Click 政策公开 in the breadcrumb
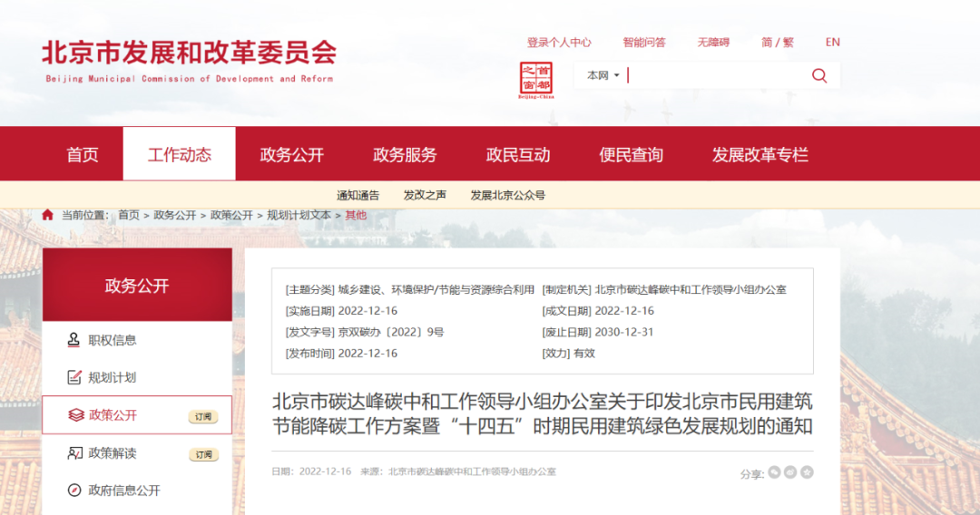This screenshot has width=980, height=515. [231, 216]
